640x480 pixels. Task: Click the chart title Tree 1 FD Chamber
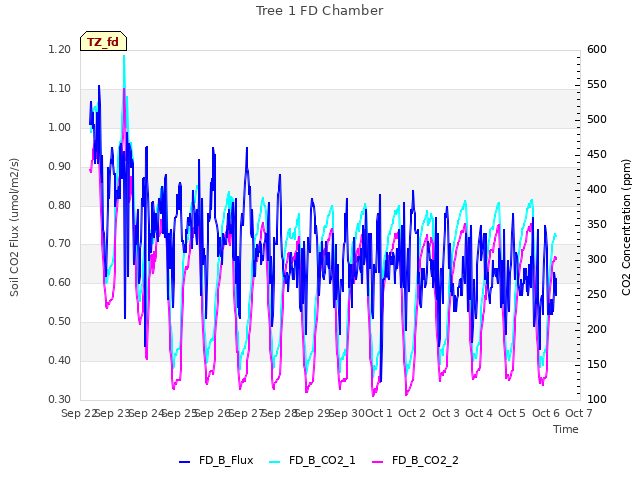click(x=320, y=11)
